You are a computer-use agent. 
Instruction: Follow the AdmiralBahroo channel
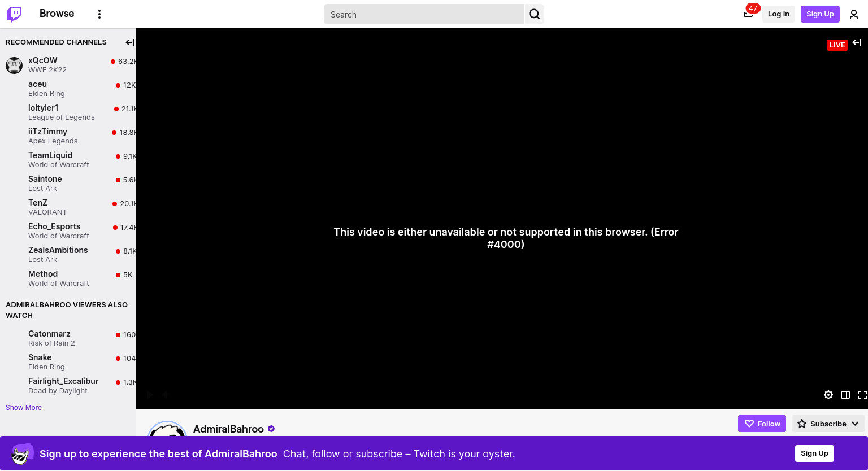coord(762,424)
